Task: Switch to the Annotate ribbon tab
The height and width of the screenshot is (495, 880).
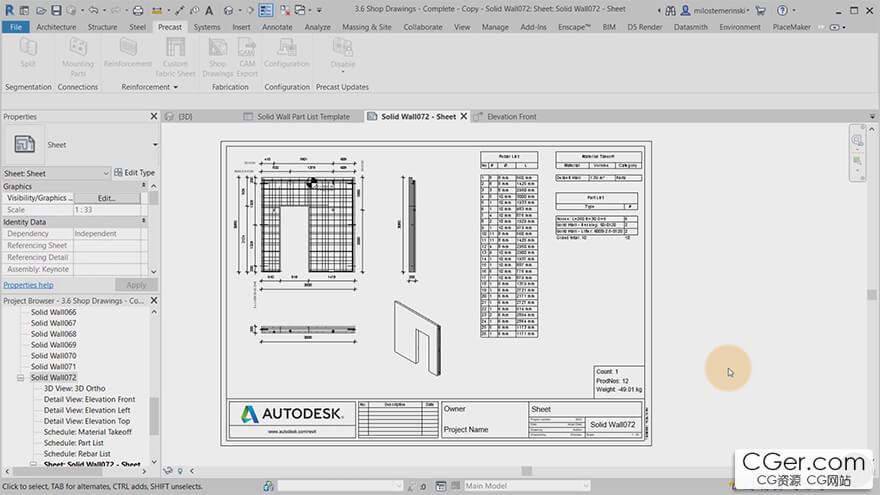Action: [277, 27]
